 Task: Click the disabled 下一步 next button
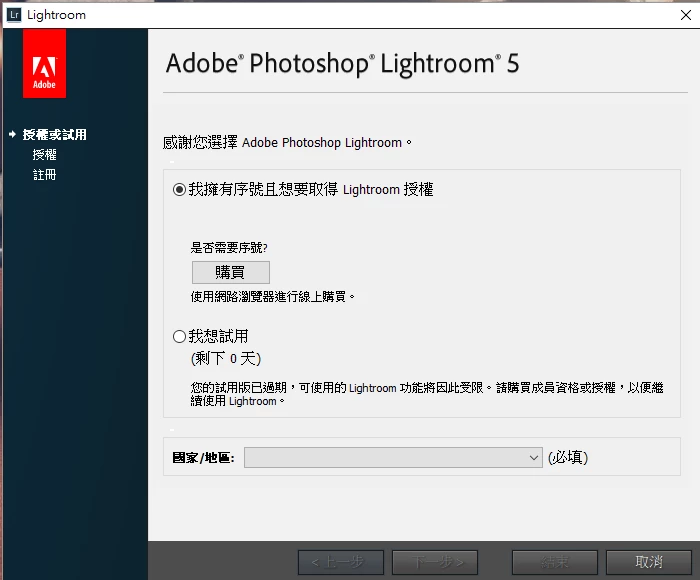point(435,562)
